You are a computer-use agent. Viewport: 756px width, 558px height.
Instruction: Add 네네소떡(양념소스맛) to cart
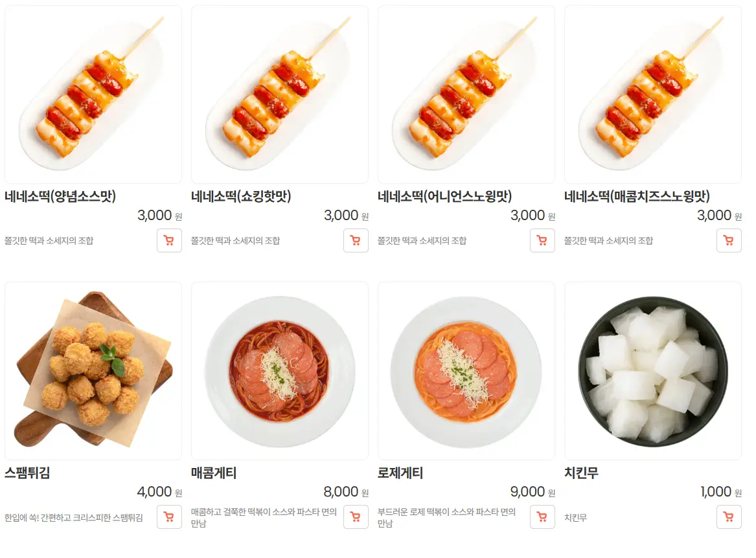click(169, 240)
